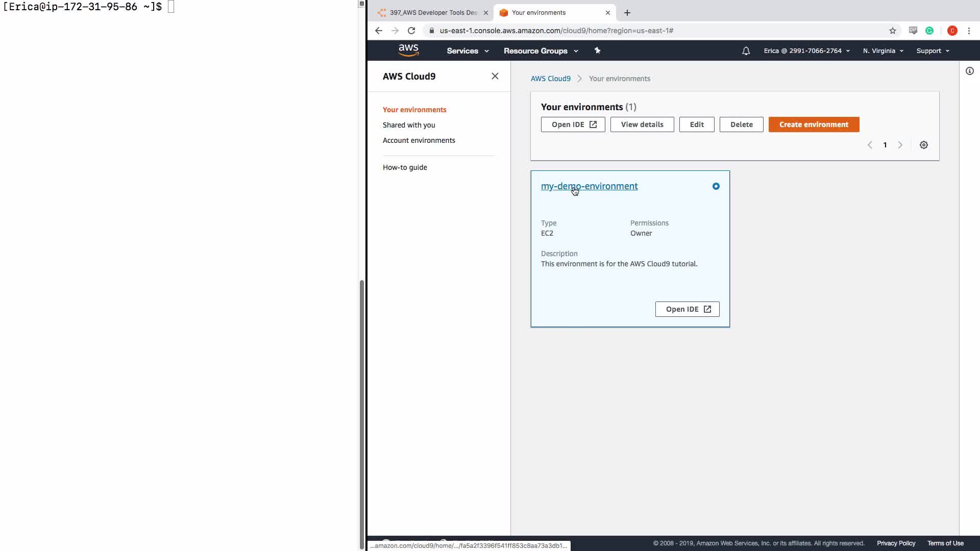The height and width of the screenshot is (551, 980).
Task: Open the N. Virginia region dropdown
Action: click(883, 51)
